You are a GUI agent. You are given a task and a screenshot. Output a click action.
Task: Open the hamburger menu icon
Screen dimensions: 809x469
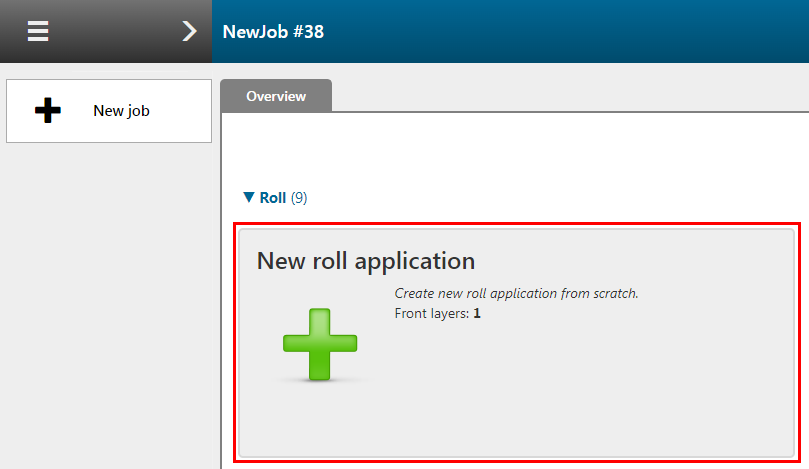pyautogui.click(x=38, y=31)
